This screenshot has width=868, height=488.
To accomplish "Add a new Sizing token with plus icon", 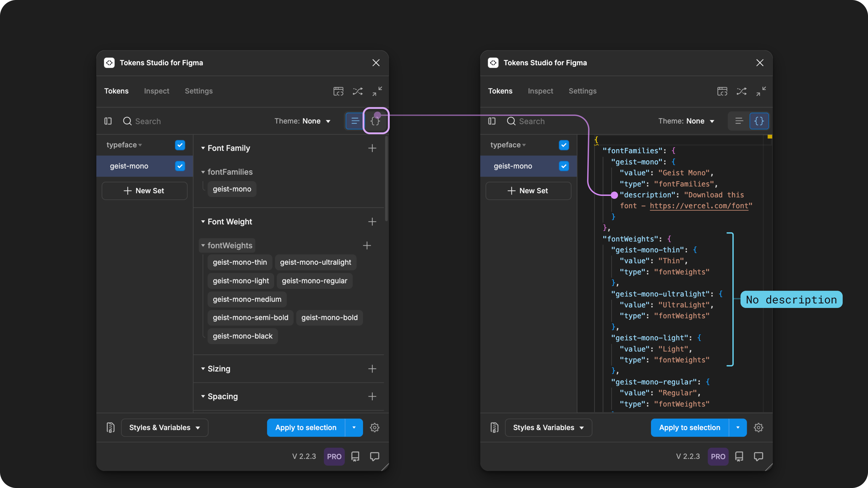I will [372, 369].
